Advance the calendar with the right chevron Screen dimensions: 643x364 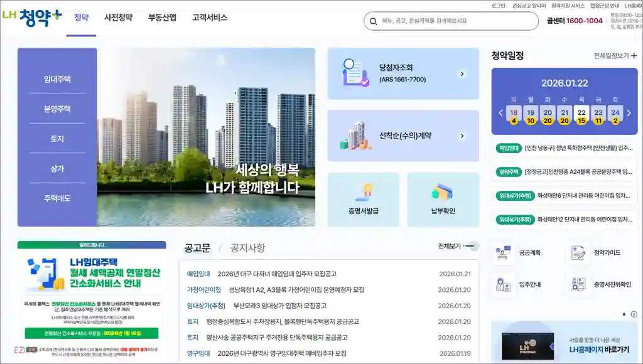(629, 114)
